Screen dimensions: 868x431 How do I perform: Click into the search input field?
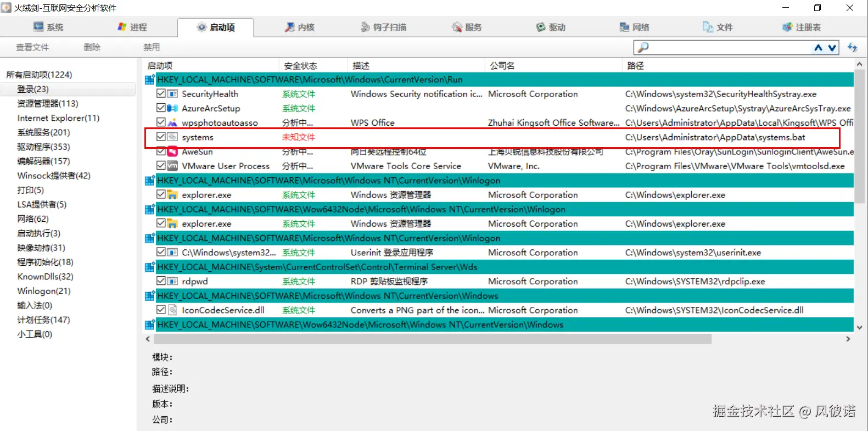pyautogui.click(x=730, y=48)
